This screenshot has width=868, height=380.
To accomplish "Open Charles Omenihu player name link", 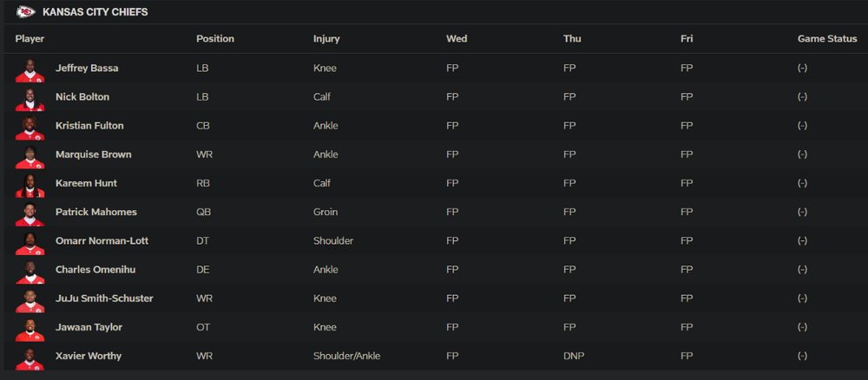I will click(96, 270).
